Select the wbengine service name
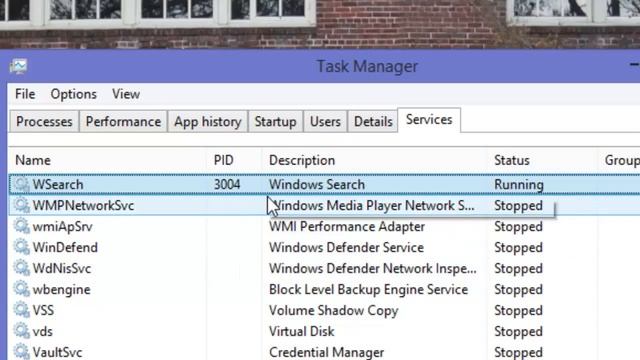Screen dimensions: 640x360 click(62, 290)
